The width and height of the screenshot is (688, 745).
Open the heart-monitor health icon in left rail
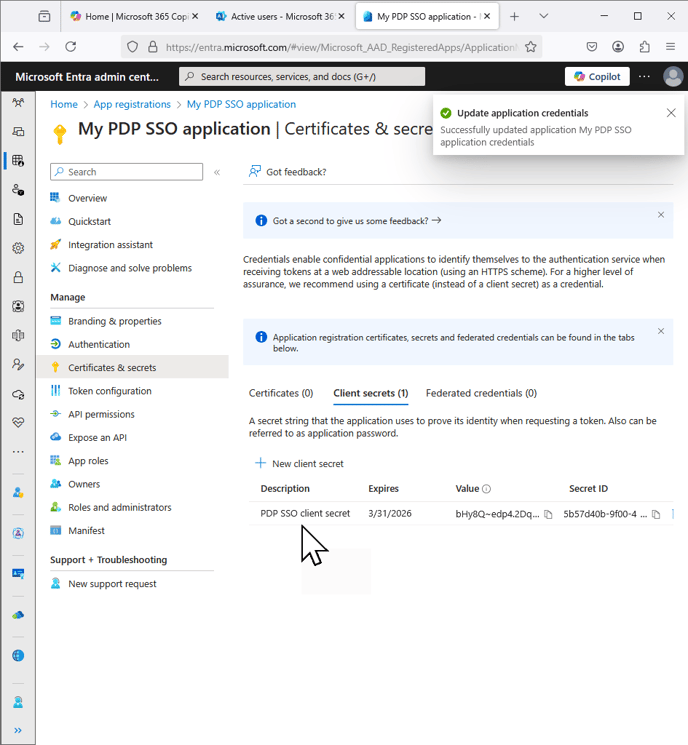18,422
